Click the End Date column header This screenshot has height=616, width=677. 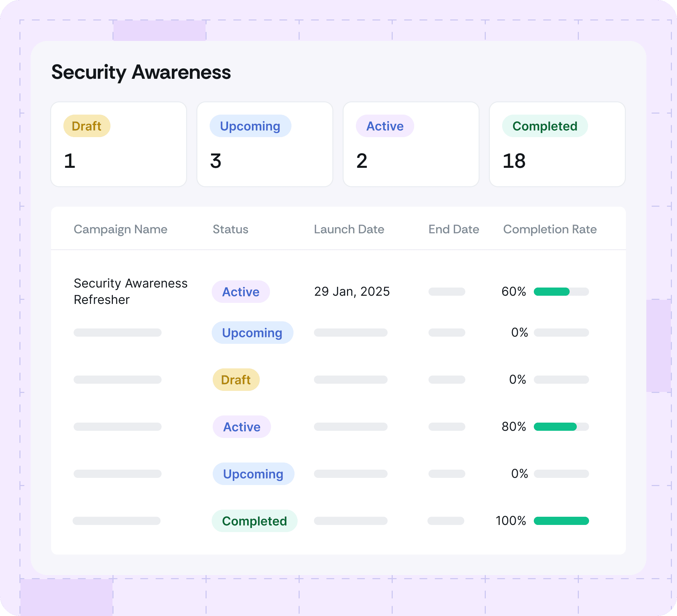453,229
